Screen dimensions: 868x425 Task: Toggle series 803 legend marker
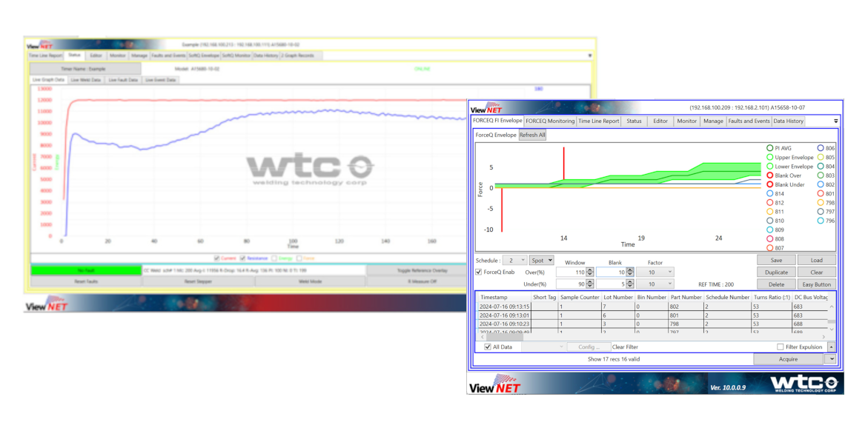pos(821,175)
